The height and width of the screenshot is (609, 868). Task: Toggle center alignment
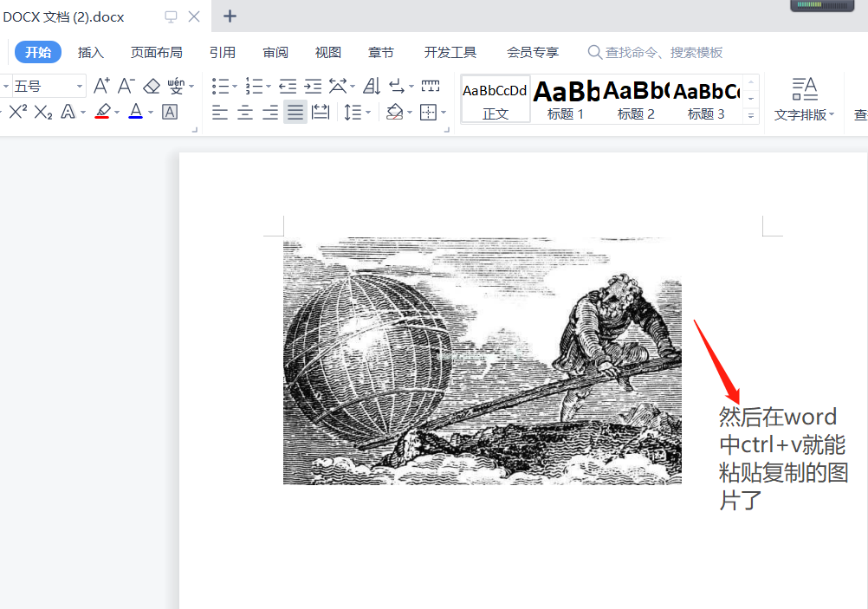click(x=244, y=112)
